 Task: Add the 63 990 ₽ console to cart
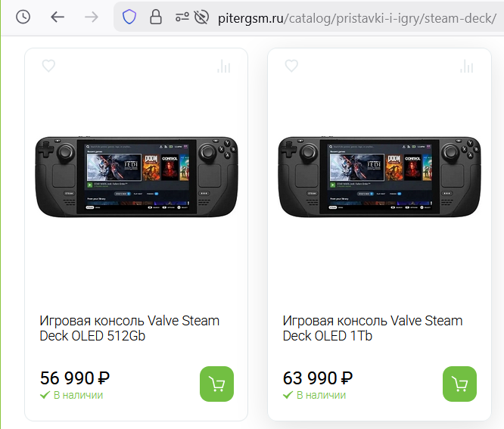[x=459, y=384]
